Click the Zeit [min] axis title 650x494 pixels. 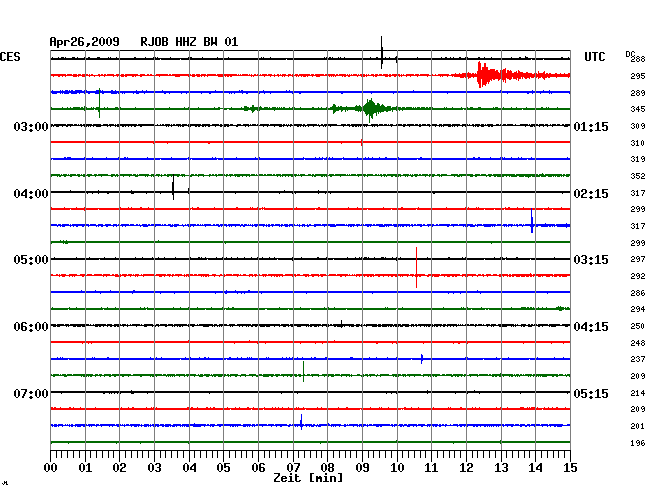coord(308,478)
